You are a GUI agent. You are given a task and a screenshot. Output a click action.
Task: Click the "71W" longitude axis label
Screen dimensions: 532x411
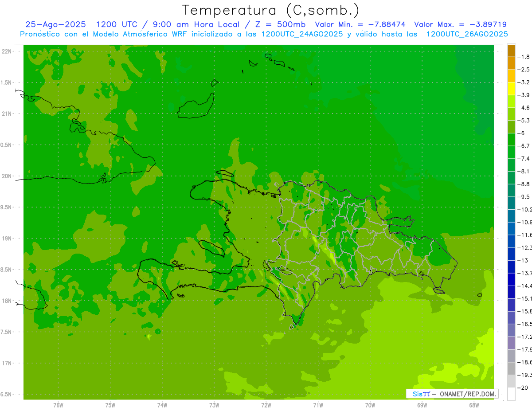318,405
